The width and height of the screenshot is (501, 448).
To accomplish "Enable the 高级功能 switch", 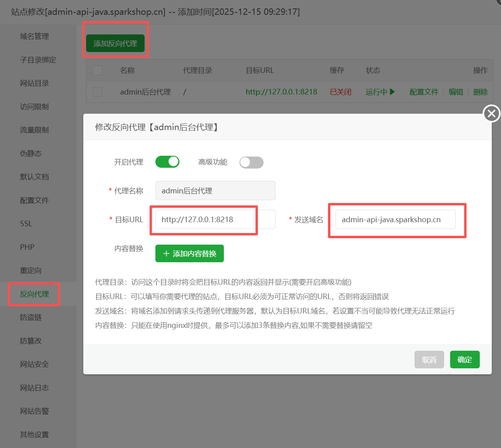I will (x=251, y=162).
